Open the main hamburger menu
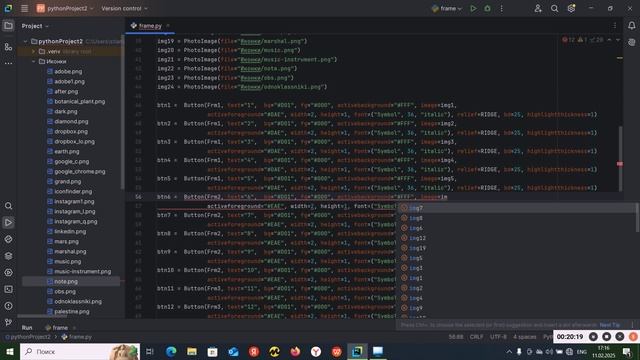The image size is (640, 360). tap(24, 8)
